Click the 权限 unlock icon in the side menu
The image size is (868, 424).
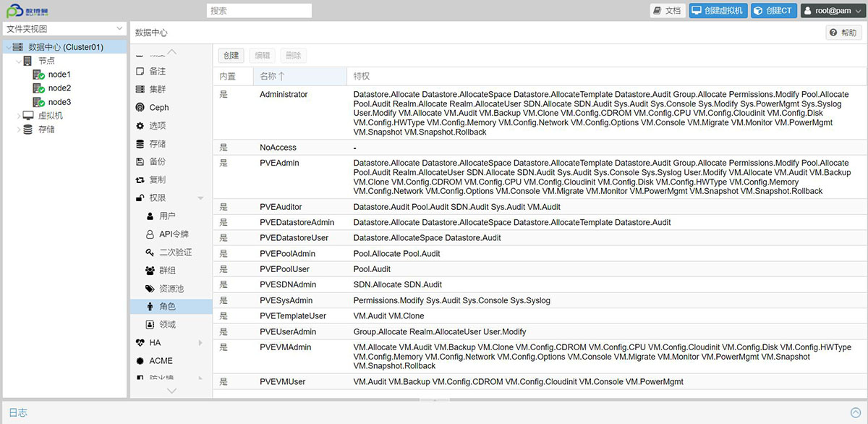pyautogui.click(x=140, y=198)
